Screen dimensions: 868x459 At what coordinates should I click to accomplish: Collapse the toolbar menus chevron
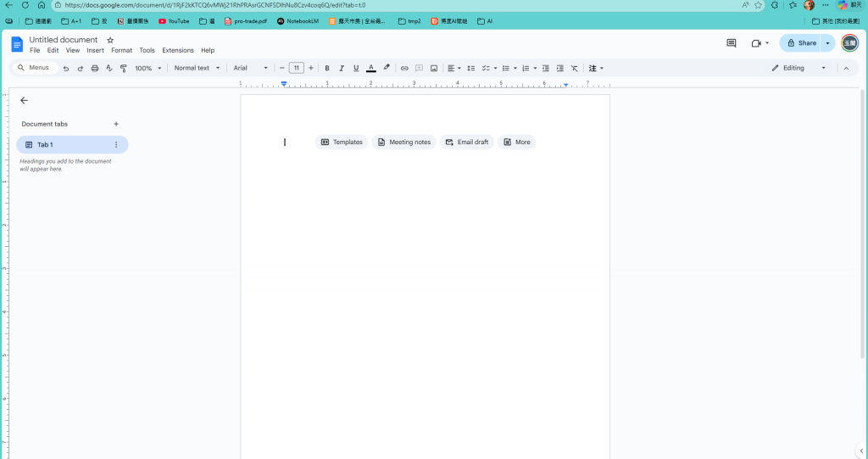[x=846, y=68]
